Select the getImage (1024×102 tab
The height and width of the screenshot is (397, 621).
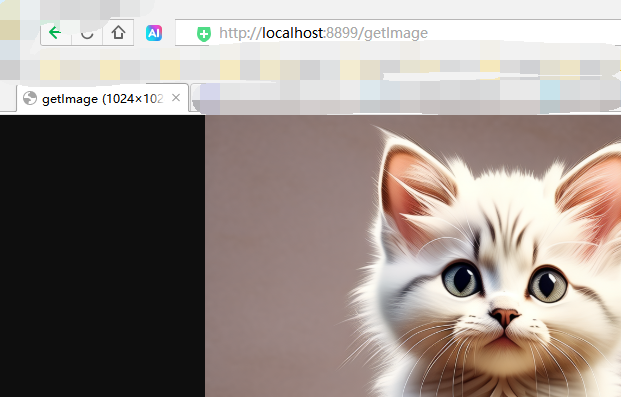103,98
